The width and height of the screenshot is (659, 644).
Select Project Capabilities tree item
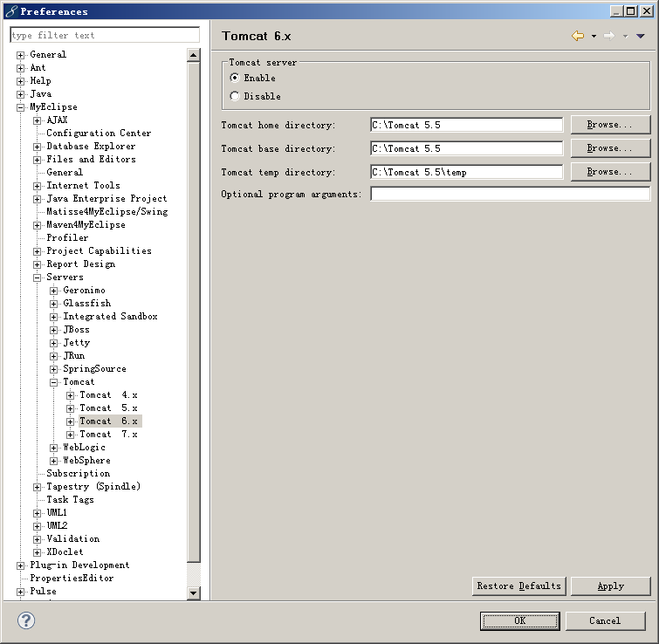(99, 250)
